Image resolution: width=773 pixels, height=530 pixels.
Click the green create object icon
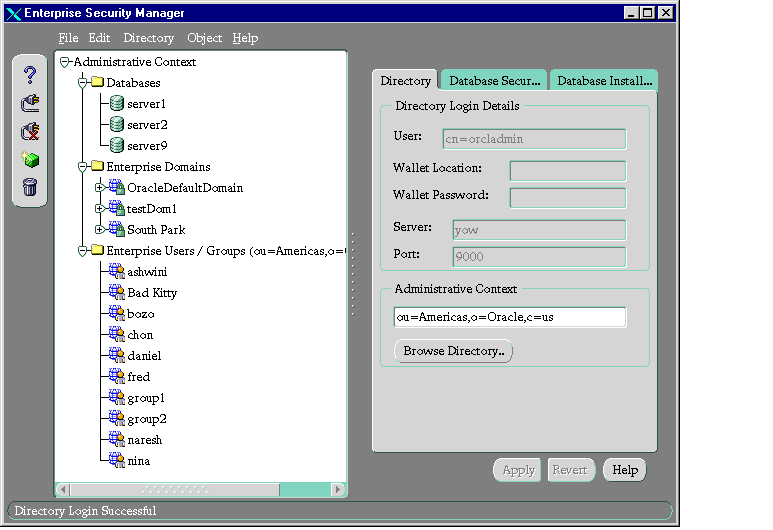(30, 159)
